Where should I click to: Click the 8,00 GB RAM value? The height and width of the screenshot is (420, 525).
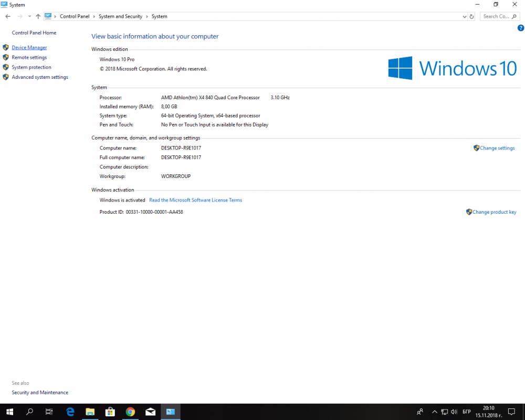coord(169,107)
